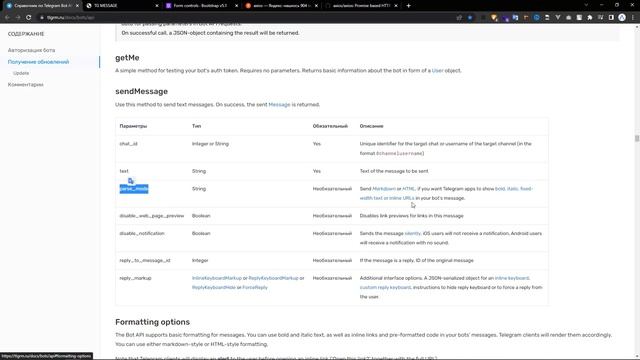Click translate popup icon above selected text
Viewport: 640px width, 360px height.
coord(131,181)
